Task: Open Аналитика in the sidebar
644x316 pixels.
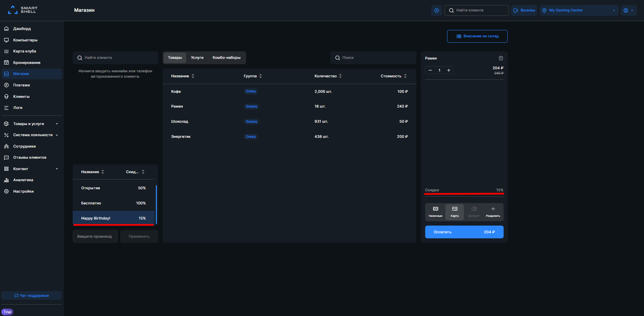Action: [x=23, y=180]
